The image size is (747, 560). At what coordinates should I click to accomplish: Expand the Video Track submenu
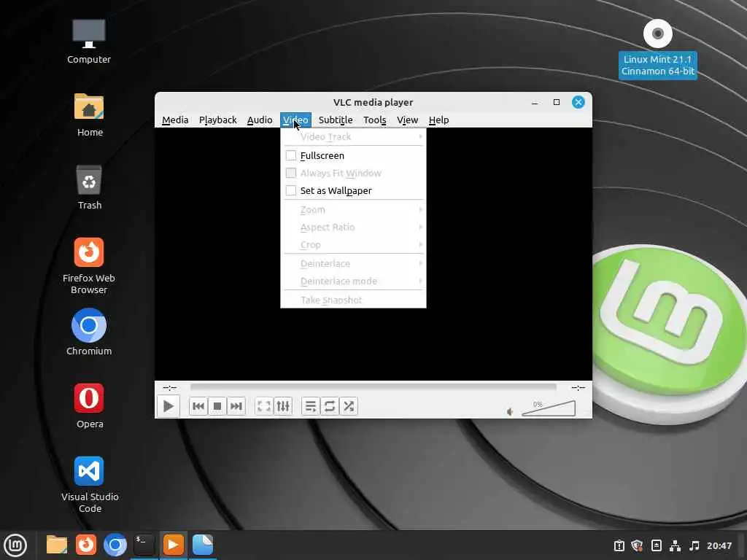pyautogui.click(x=353, y=136)
